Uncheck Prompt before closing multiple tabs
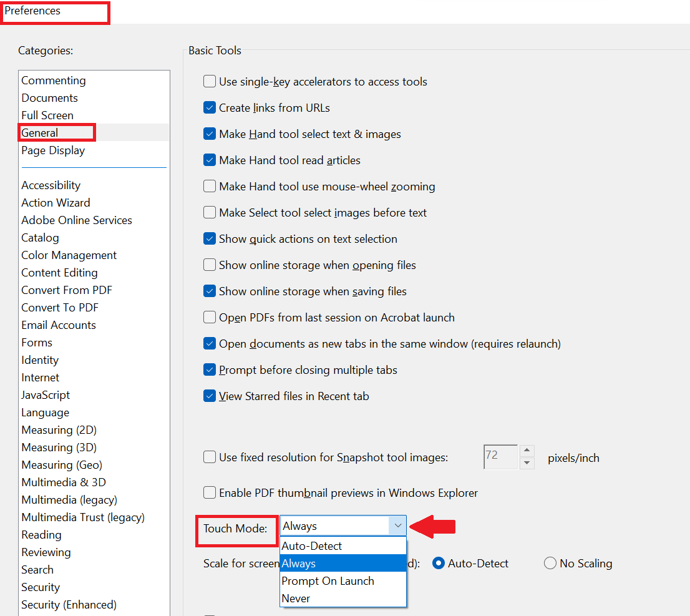This screenshot has width=690, height=616. point(210,369)
